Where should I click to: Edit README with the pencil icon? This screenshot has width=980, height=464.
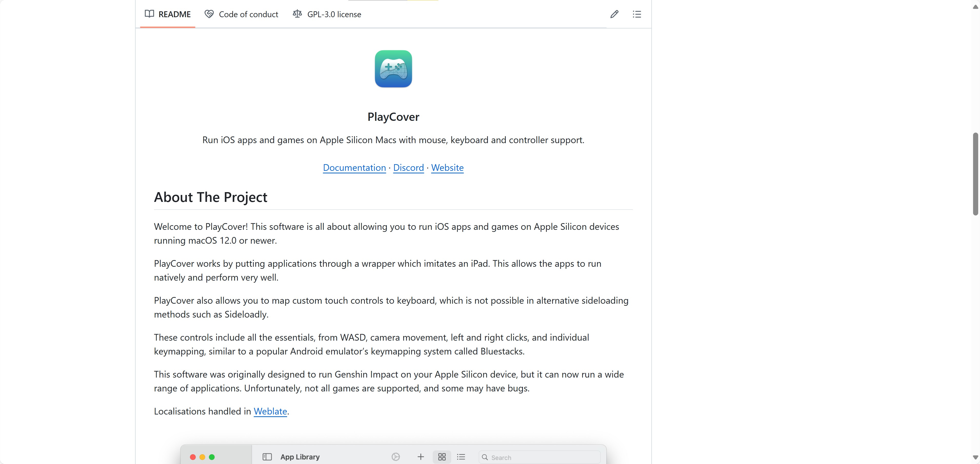(x=614, y=14)
